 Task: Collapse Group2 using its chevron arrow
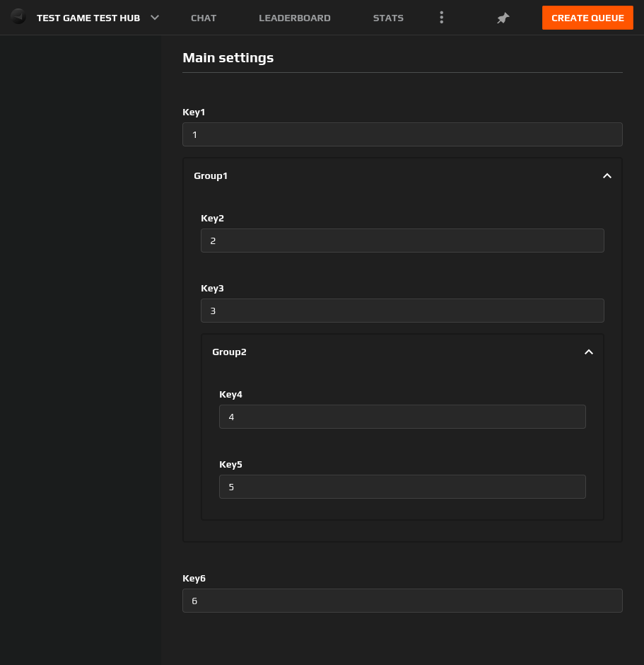tap(588, 352)
